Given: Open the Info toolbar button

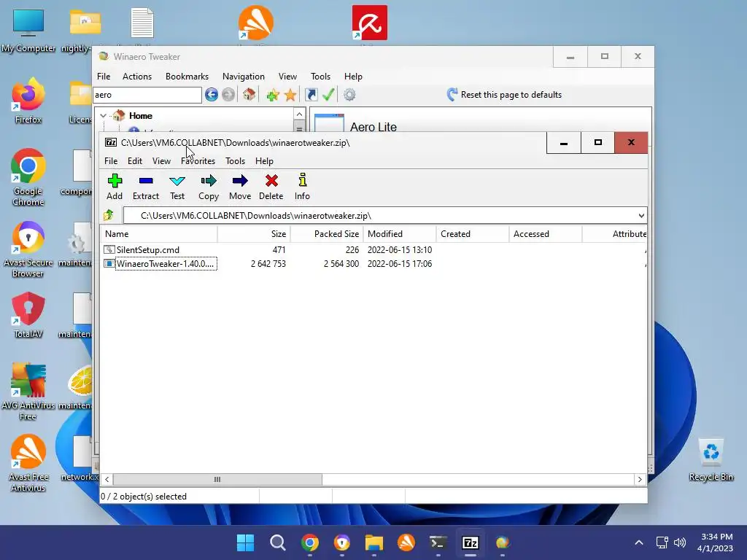Looking at the screenshot, I should (302, 187).
